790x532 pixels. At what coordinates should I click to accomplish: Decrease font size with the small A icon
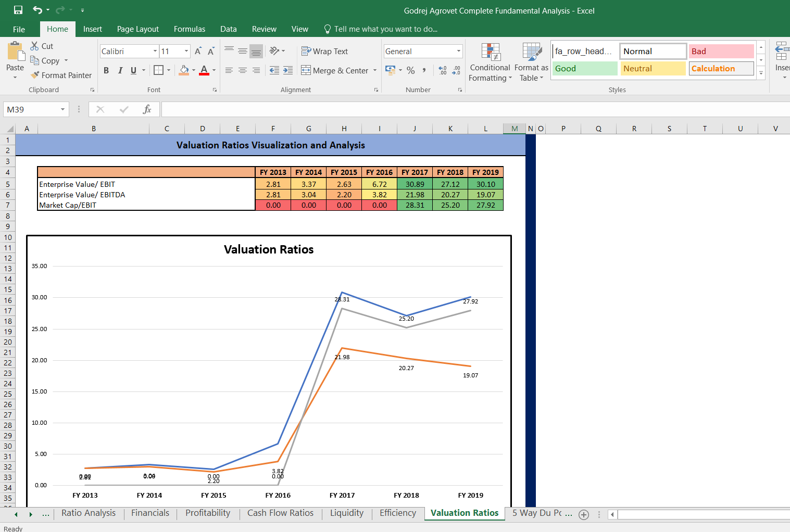(x=211, y=51)
